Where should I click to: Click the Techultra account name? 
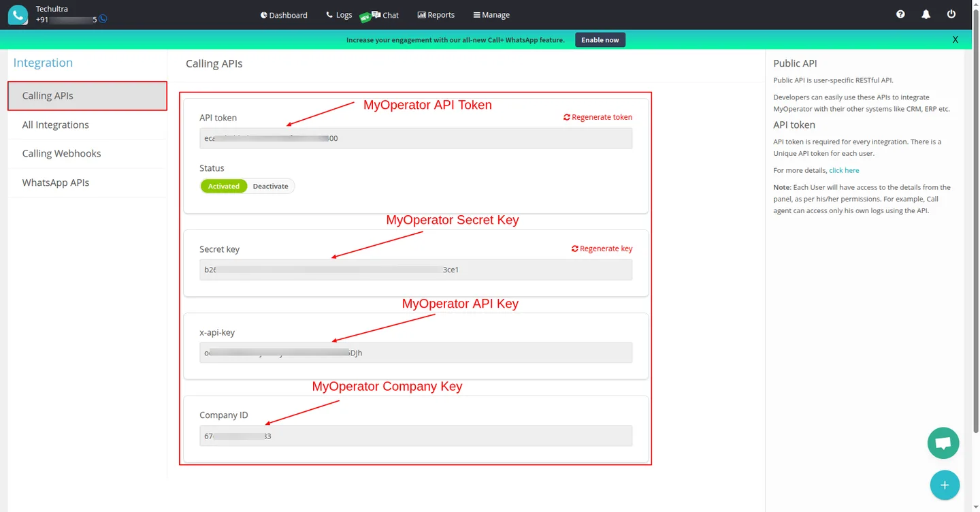coord(52,10)
